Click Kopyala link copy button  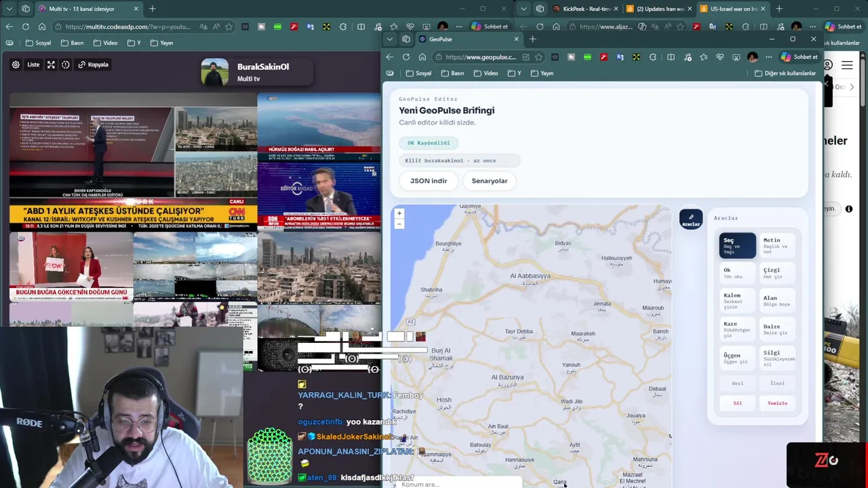click(94, 64)
